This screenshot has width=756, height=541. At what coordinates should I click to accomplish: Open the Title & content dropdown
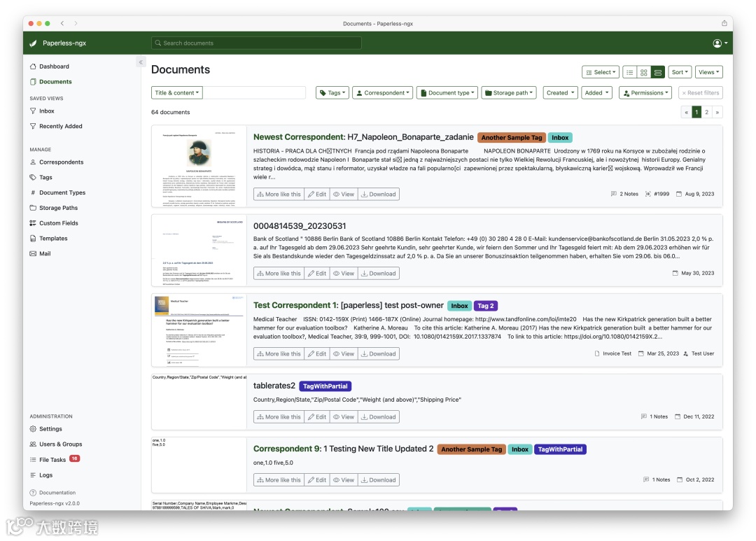point(177,93)
